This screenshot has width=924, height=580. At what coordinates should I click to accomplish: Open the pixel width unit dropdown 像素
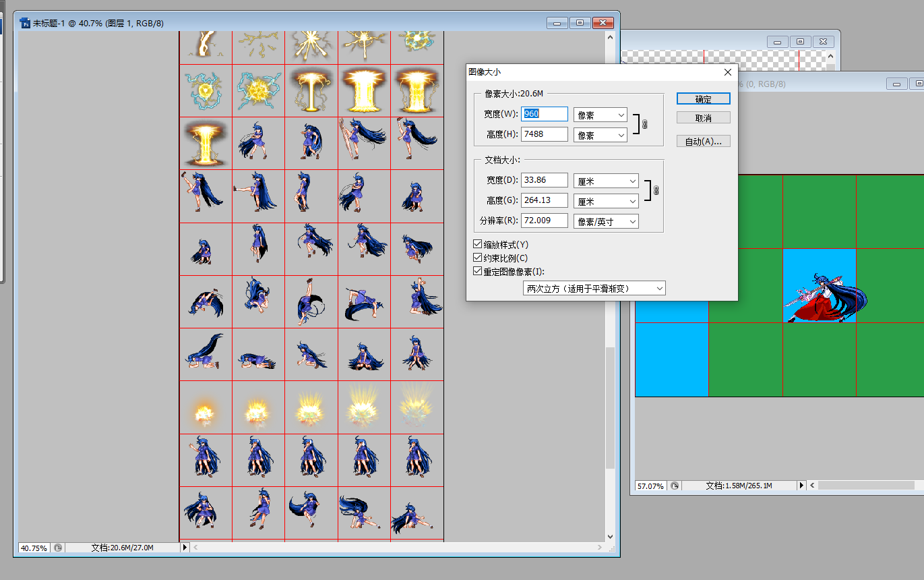(600, 115)
